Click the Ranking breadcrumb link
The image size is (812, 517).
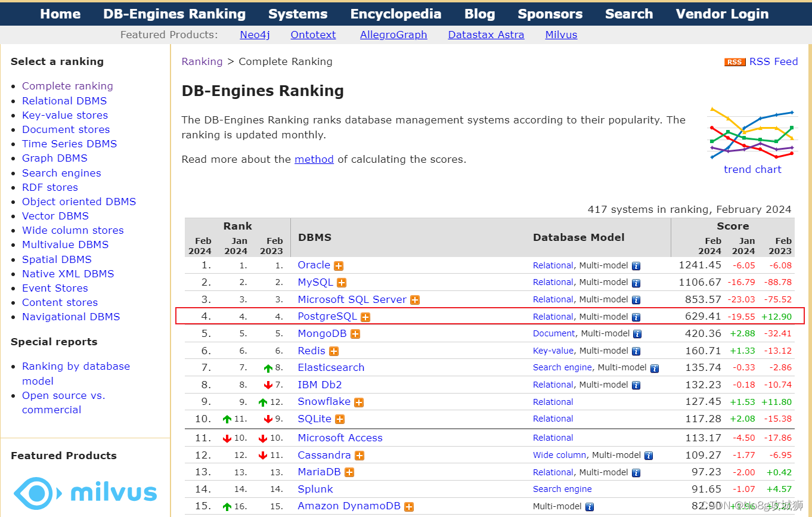[x=202, y=61]
